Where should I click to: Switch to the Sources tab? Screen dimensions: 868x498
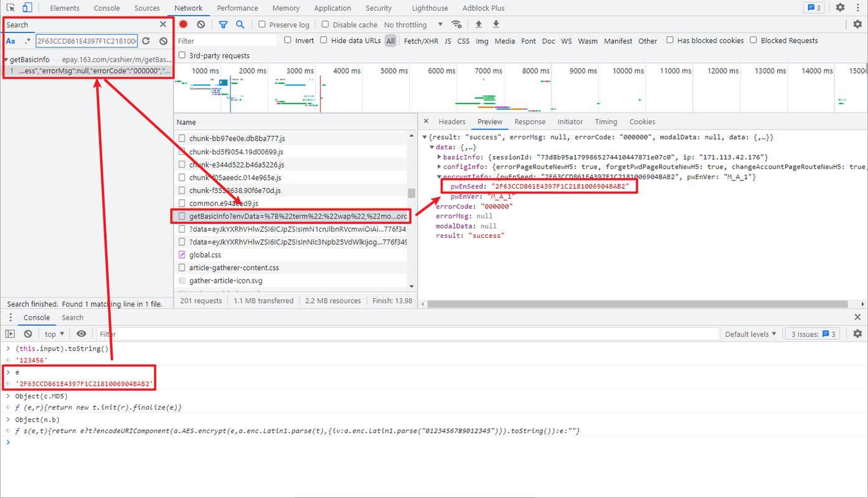147,8
